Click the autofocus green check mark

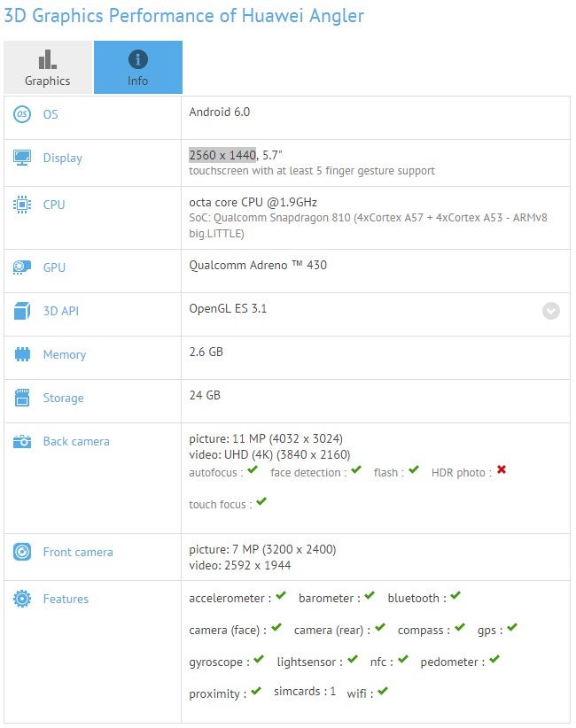(253, 470)
